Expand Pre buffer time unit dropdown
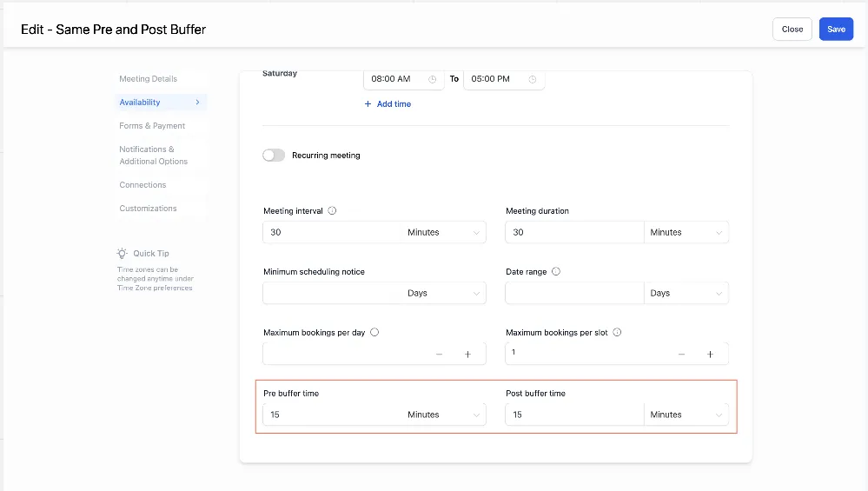Screen dimensions: 868x491 click(444, 415)
